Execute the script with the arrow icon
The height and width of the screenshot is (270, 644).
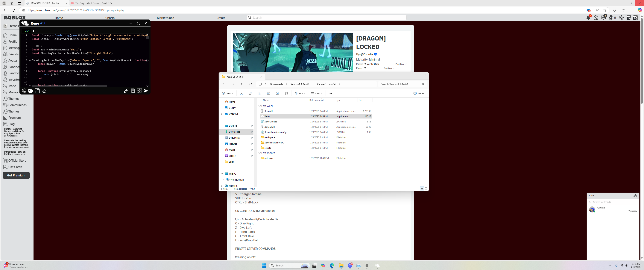coord(146,91)
